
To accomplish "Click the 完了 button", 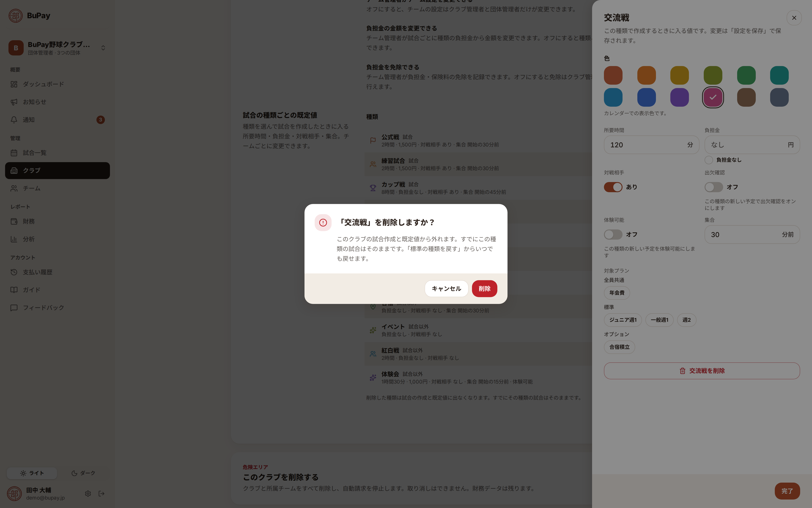I will (x=787, y=491).
